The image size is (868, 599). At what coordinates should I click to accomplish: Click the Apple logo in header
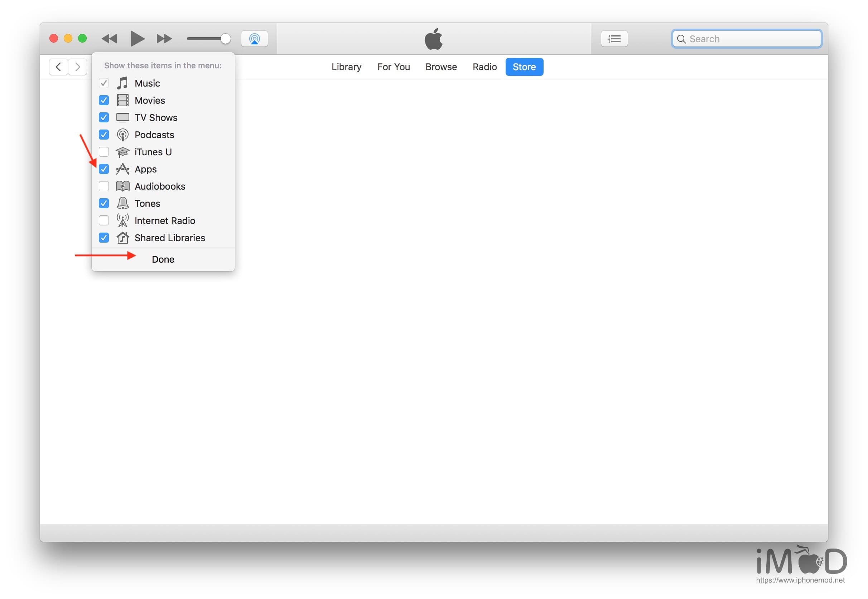click(433, 39)
